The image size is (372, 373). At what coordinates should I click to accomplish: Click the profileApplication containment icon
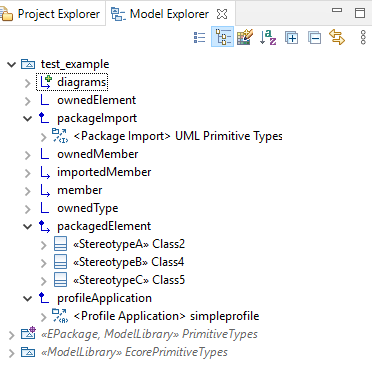click(x=44, y=298)
